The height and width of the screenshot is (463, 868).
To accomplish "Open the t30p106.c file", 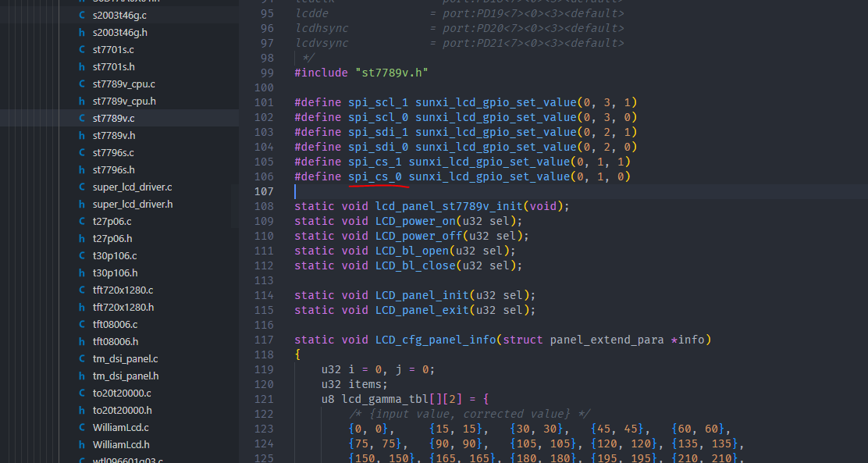I will pos(115,255).
